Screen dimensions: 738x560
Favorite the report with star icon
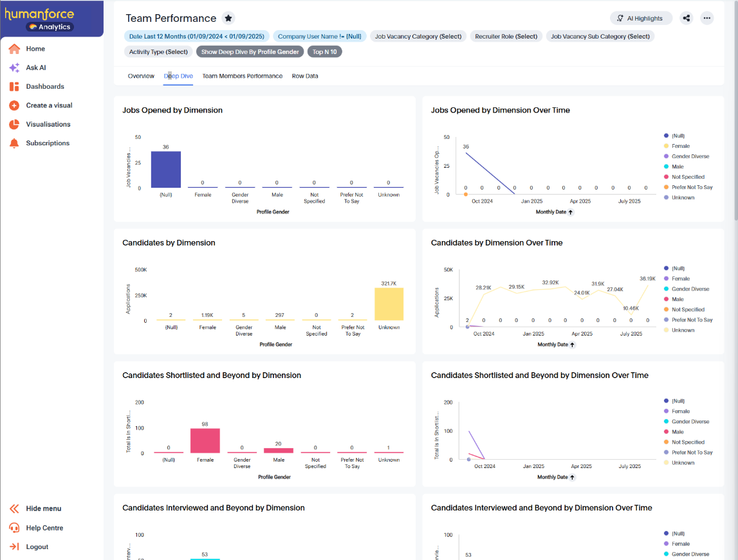pos(228,18)
